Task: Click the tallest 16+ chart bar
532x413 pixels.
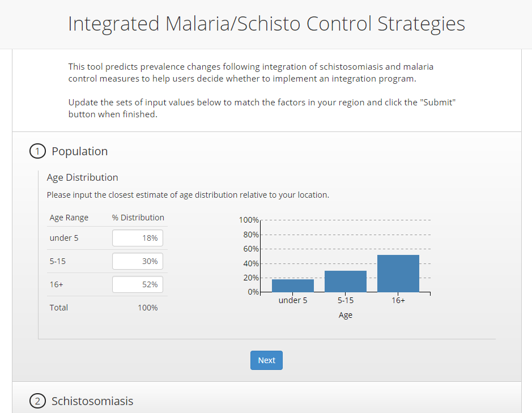Action: (x=398, y=274)
